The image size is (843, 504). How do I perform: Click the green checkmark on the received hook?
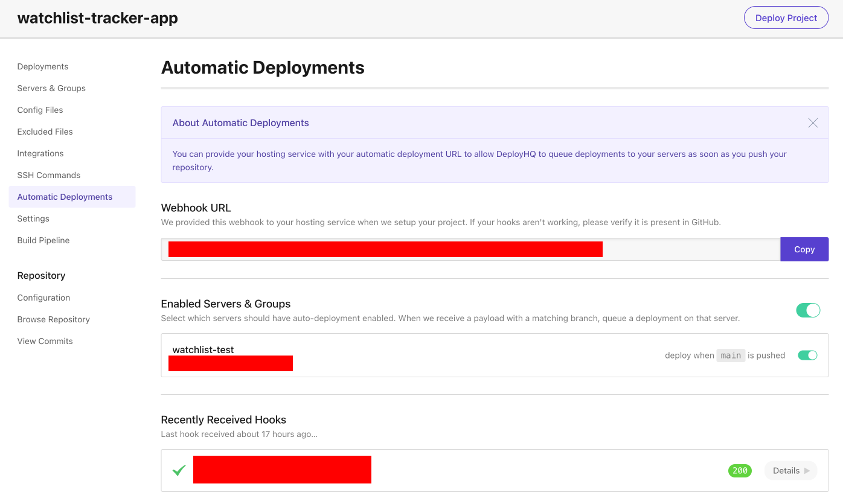coord(179,470)
